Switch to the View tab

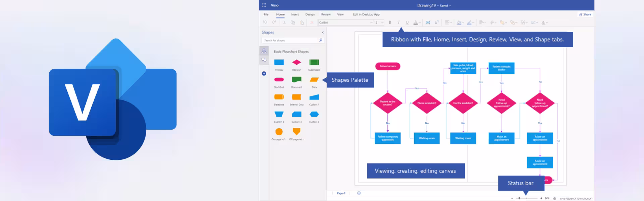point(340,14)
